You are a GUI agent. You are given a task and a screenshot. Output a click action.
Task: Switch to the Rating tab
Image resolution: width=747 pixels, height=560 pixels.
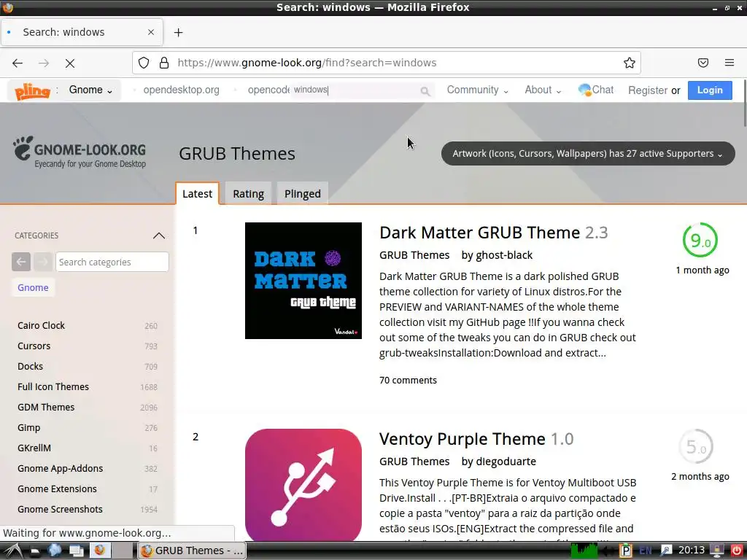pyautogui.click(x=248, y=194)
